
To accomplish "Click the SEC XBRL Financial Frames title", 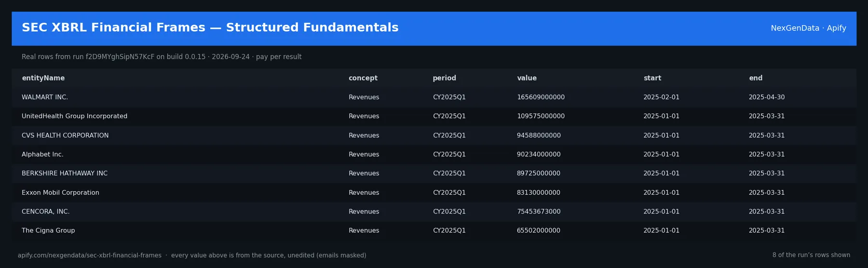I will 210,28.
